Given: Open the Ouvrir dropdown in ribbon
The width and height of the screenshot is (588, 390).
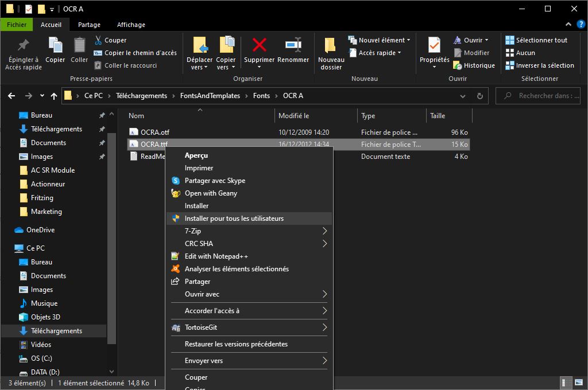Looking at the screenshot, I should coord(471,40).
